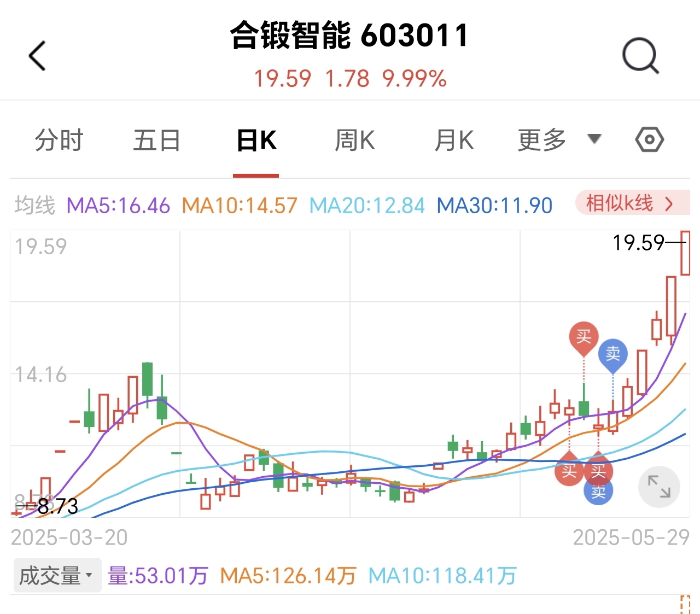The width and height of the screenshot is (700, 614).
Task: Open the 成交量 indicator dropdown
Action: point(57,576)
